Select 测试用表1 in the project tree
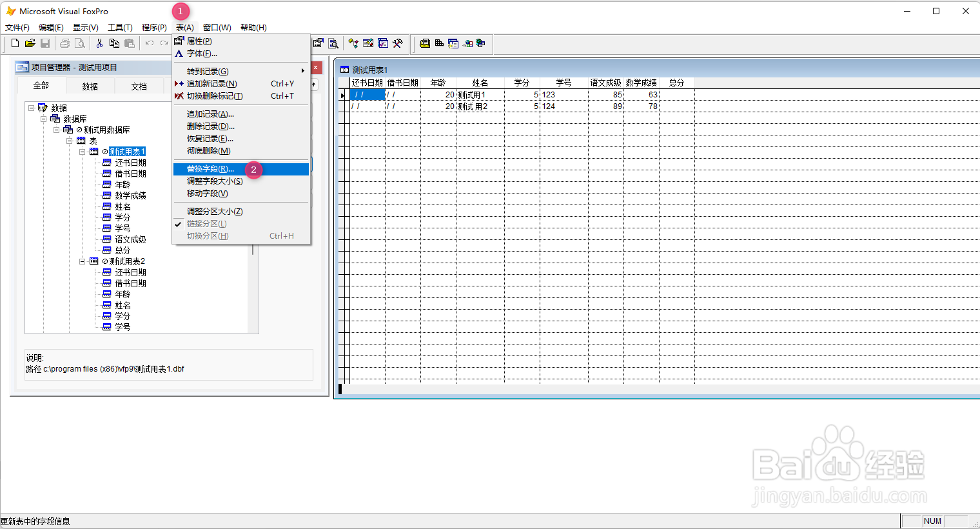Screen dimensions: 980x529 [x=127, y=152]
